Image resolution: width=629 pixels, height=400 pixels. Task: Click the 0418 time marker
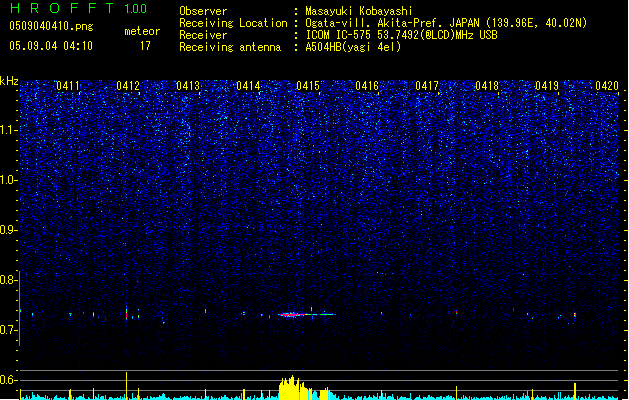point(487,86)
